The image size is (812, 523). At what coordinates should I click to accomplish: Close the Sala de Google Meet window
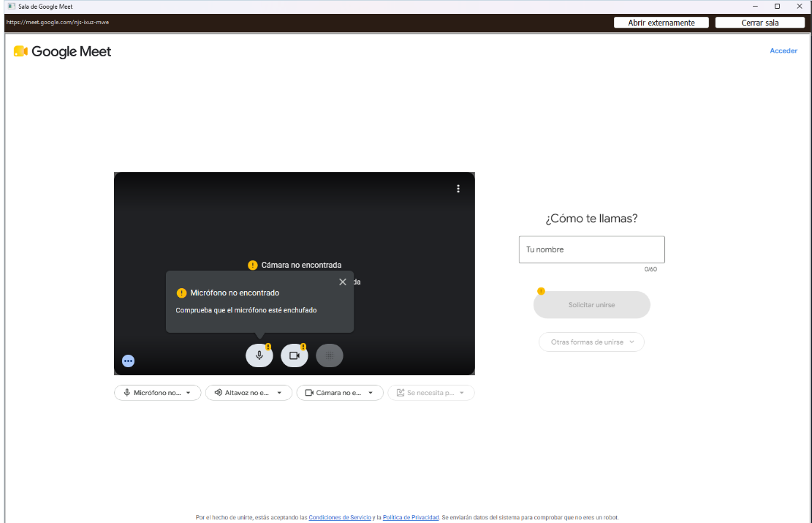pyautogui.click(x=799, y=7)
